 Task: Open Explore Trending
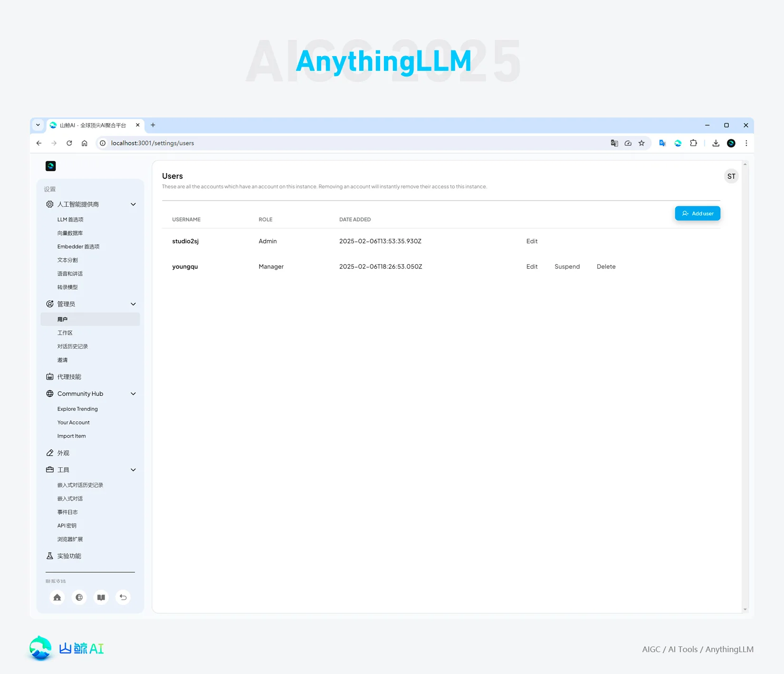(77, 409)
